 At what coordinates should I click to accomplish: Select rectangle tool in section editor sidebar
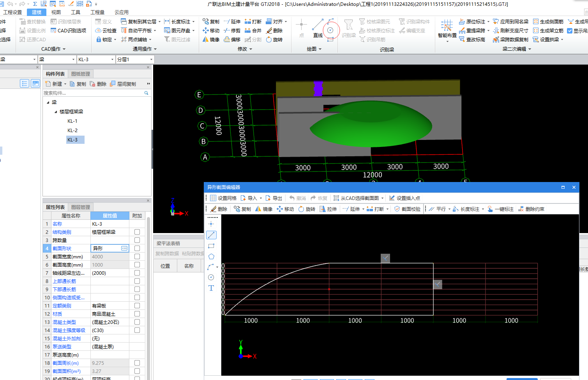click(211, 246)
